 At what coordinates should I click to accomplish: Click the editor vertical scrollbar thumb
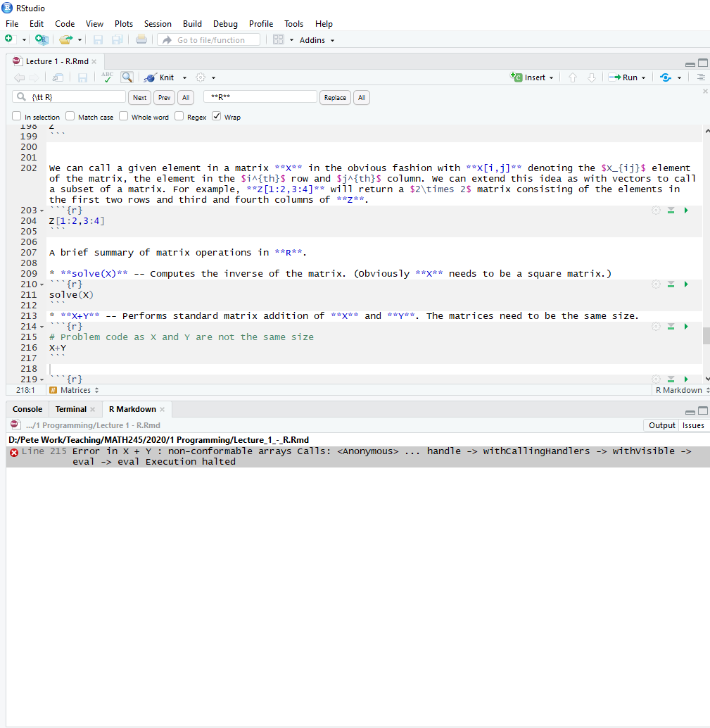(x=706, y=336)
